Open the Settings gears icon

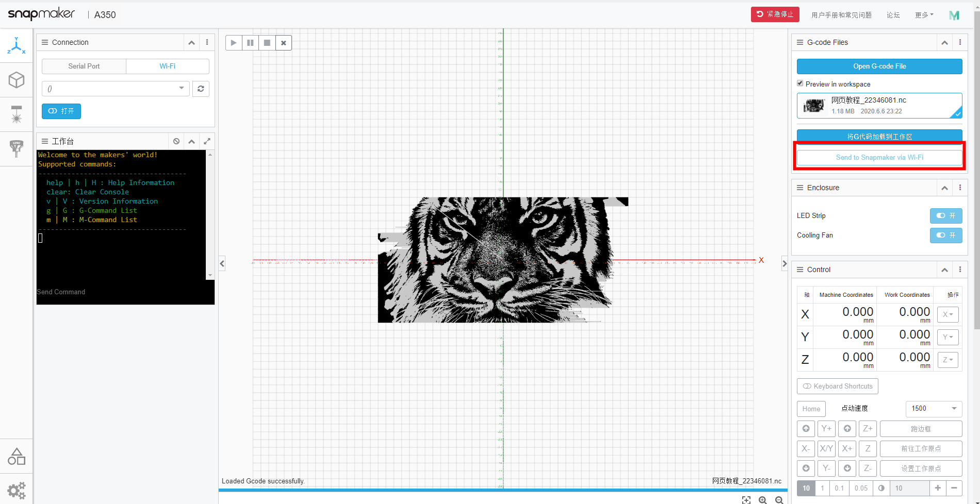(x=17, y=490)
